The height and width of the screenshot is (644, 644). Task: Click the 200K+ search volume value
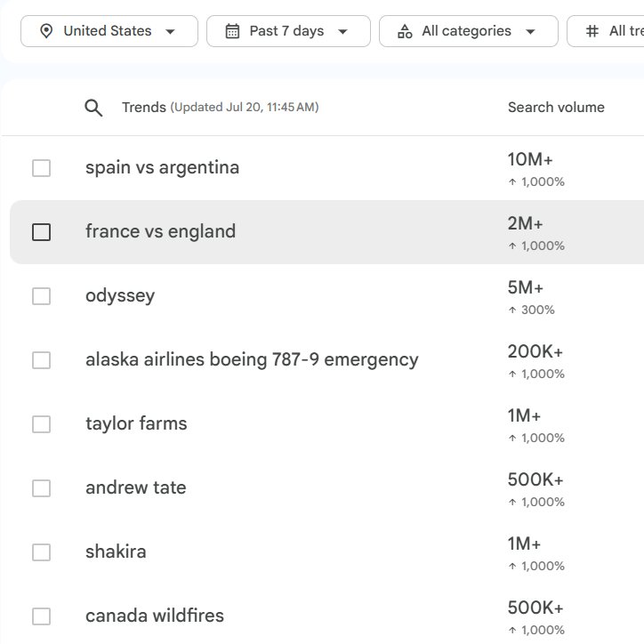pos(535,352)
